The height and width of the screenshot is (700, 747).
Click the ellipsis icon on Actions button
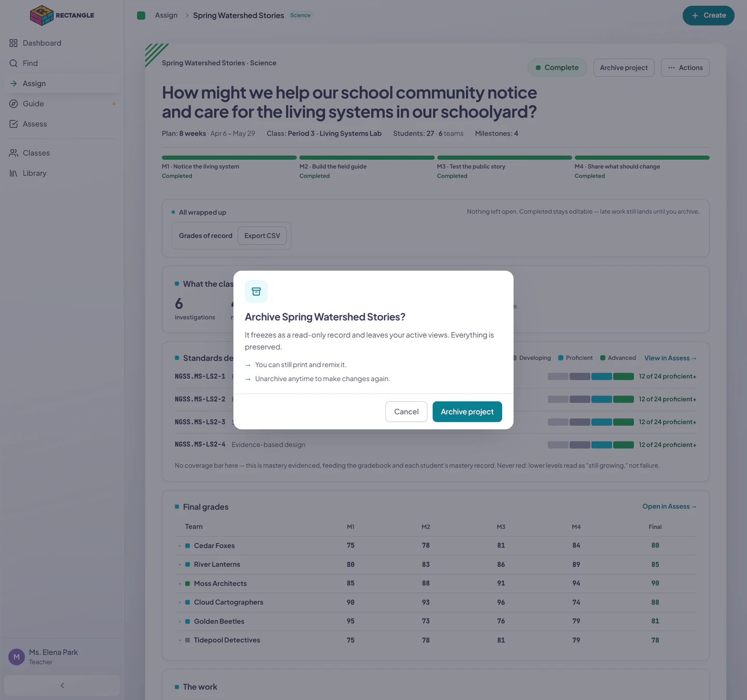point(672,68)
